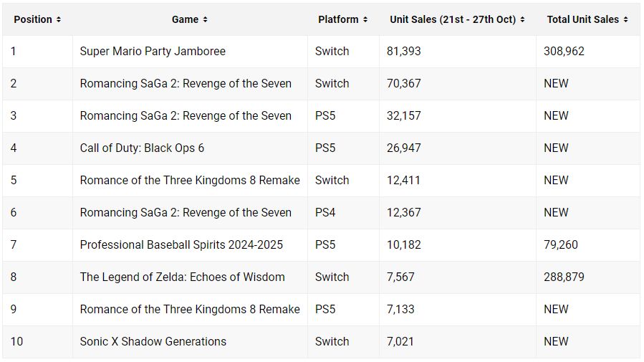Click the sort arrows beside Platform header

365,20
